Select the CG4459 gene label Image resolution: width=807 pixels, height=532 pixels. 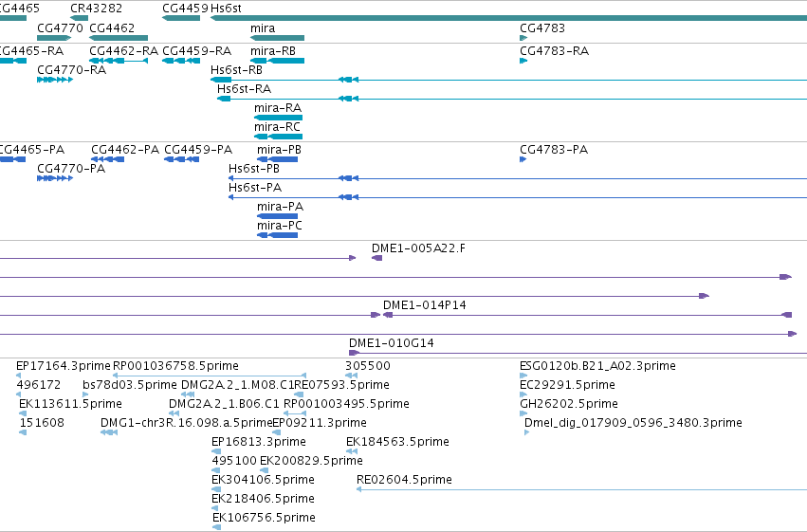pyautogui.click(x=185, y=9)
